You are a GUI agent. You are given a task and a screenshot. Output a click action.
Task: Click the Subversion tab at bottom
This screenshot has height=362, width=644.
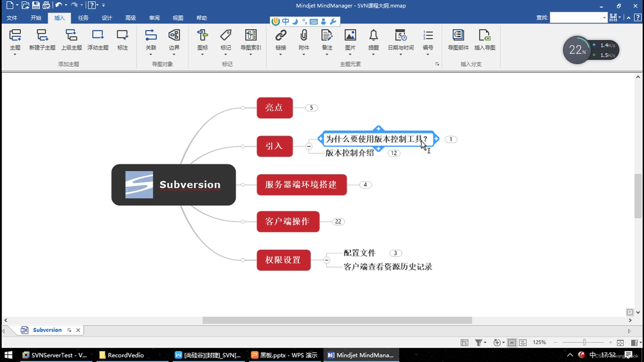(x=47, y=330)
